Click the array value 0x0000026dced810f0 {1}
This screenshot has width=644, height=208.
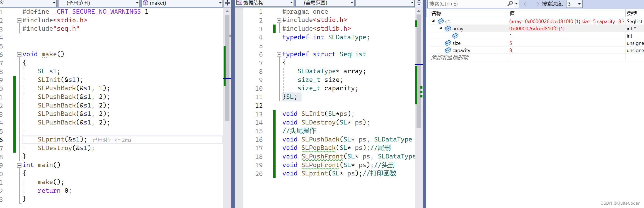537,29
